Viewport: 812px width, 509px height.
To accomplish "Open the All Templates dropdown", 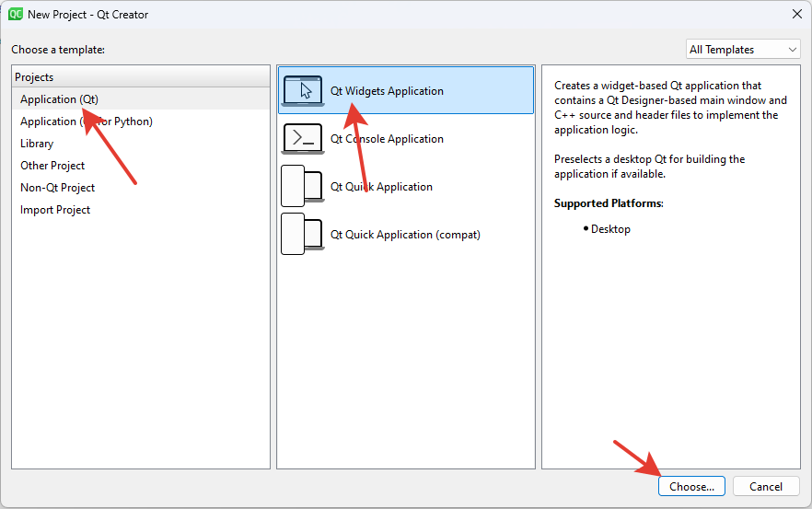I will pyautogui.click(x=743, y=49).
